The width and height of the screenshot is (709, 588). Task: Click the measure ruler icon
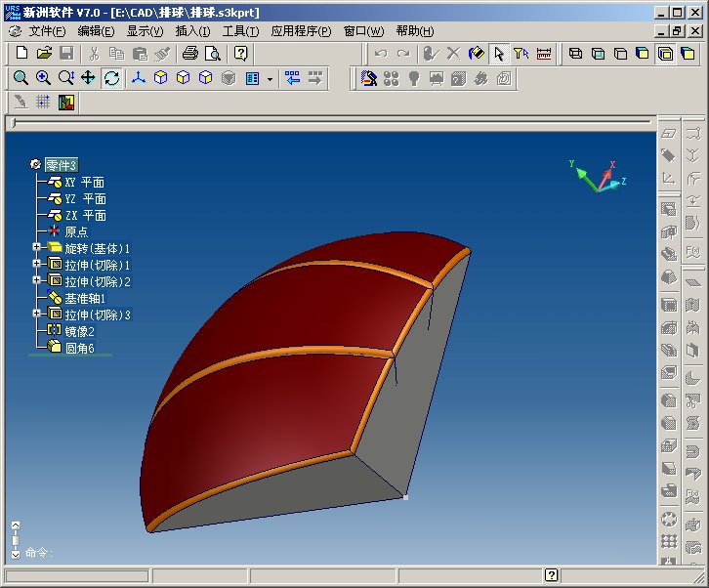[x=544, y=54]
